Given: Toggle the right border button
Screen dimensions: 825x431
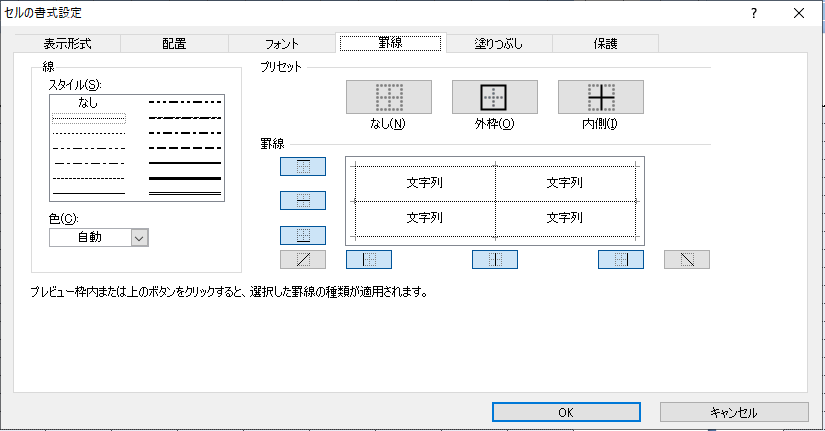Looking at the screenshot, I should 620,260.
